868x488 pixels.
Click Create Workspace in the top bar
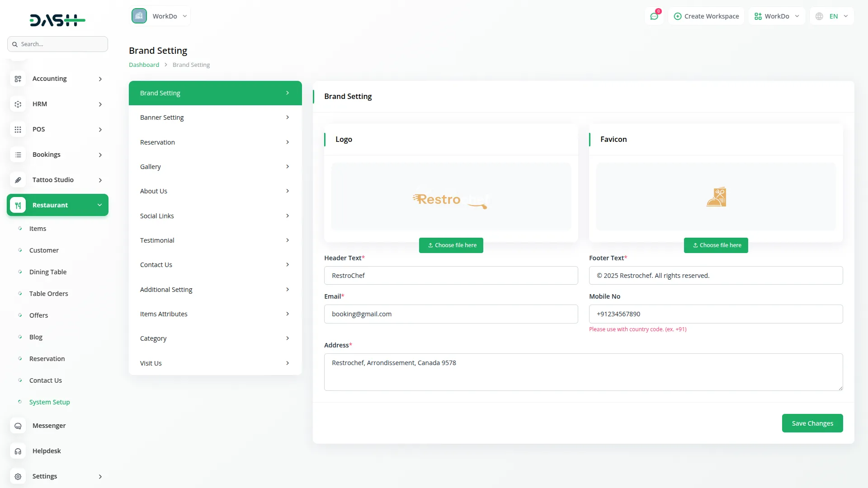pos(707,16)
